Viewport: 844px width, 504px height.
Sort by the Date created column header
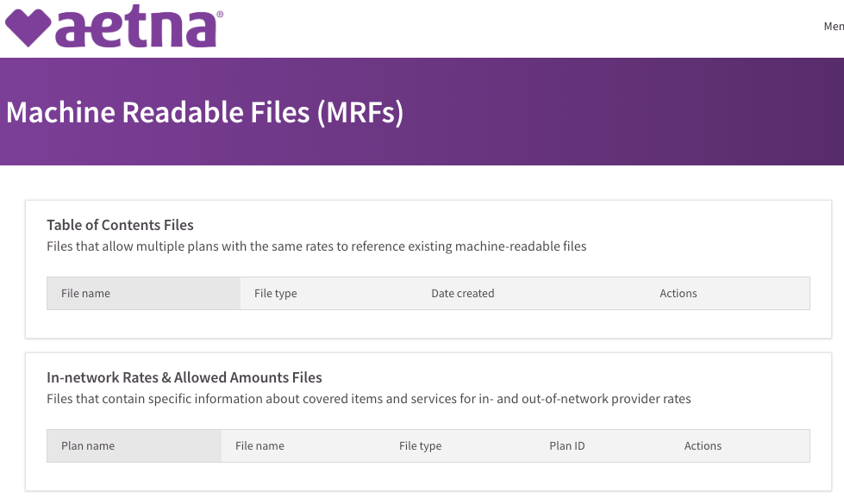pos(462,294)
